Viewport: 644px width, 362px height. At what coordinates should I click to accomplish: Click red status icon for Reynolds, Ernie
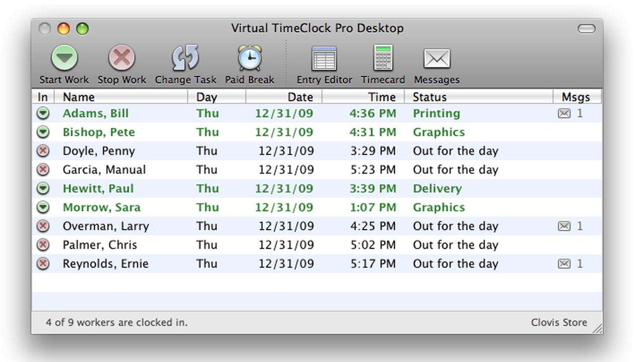point(43,263)
